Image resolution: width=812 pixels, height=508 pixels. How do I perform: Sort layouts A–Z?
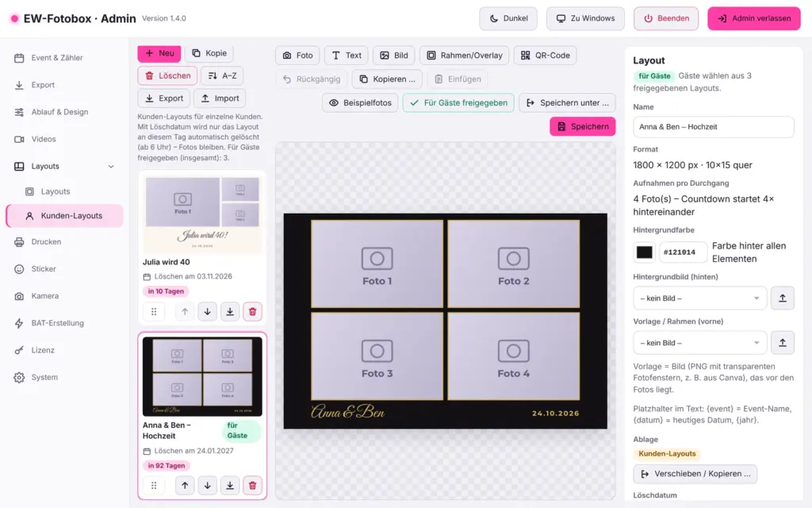tap(222, 75)
